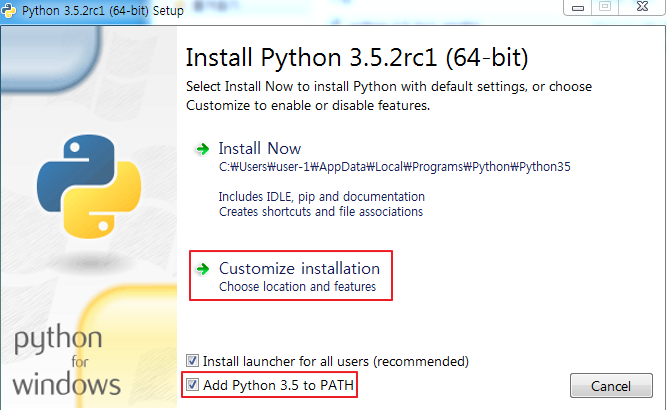Image resolution: width=667 pixels, height=410 pixels.
Task: Click the green arrow beside Customize installation
Action: pos(202,269)
